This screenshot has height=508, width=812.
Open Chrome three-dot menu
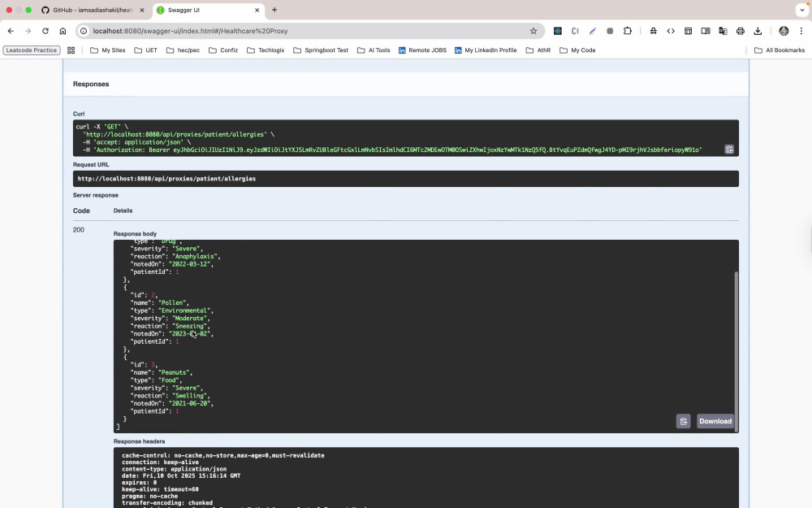pyautogui.click(x=801, y=31)
